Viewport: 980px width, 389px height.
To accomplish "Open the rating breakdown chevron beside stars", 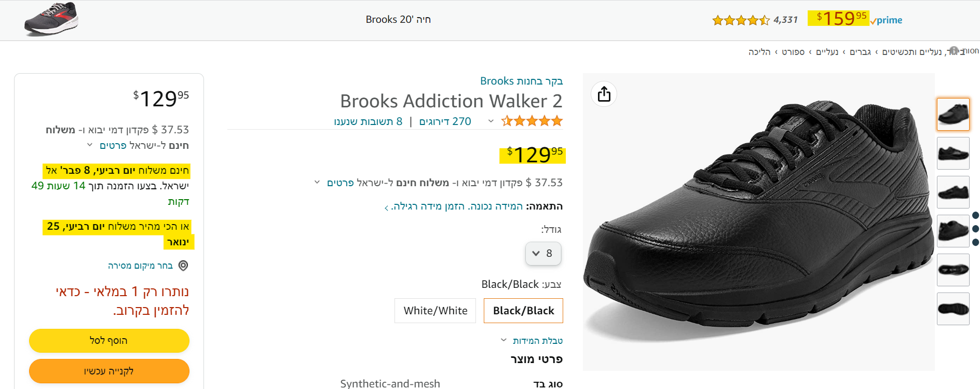I will (x=491, y=121).
